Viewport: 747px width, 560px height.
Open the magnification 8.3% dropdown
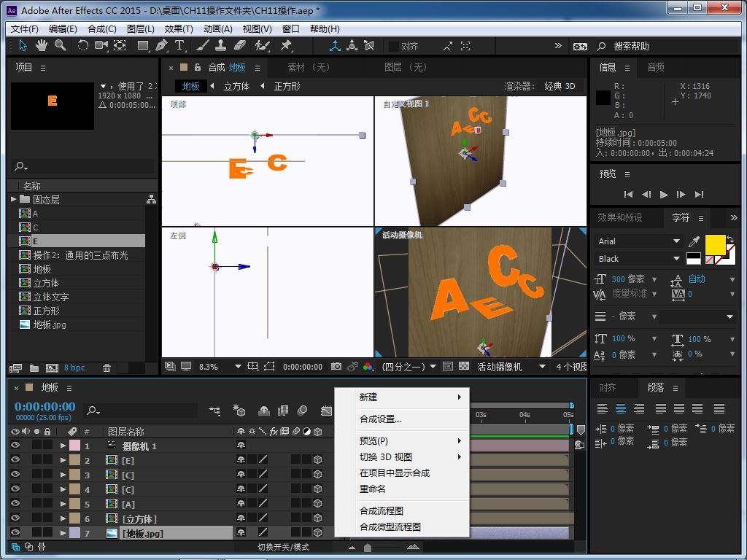pyautogui.click(x=220, y=367)
